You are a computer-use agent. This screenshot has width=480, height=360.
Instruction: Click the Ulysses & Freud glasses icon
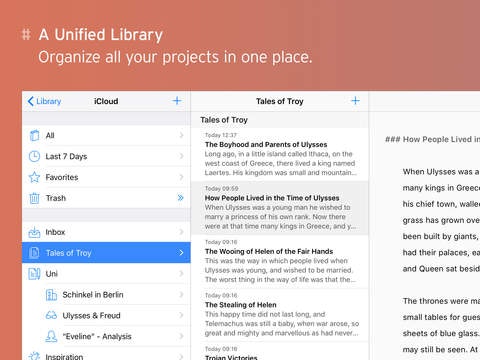pyautogui.click(x=51, y=315)
